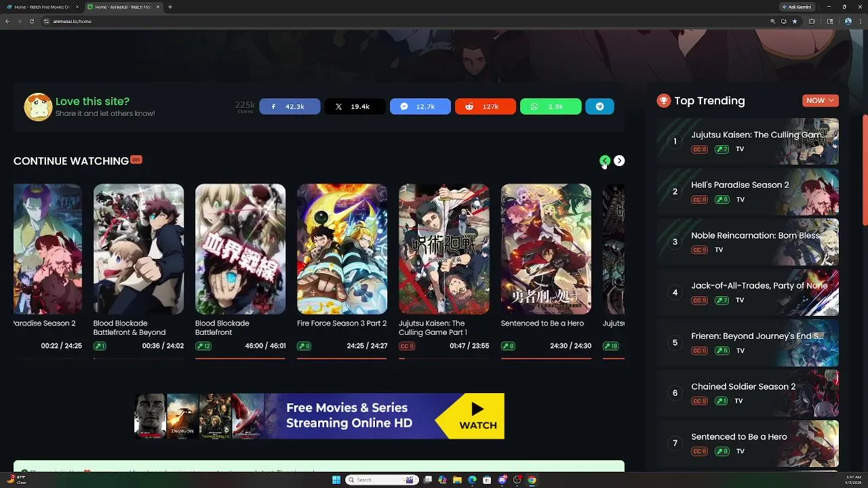Open trending #4 Jack-of-All-Trades, Party of None
Viewport: 868px width, 488px height.
coord(747,292)
